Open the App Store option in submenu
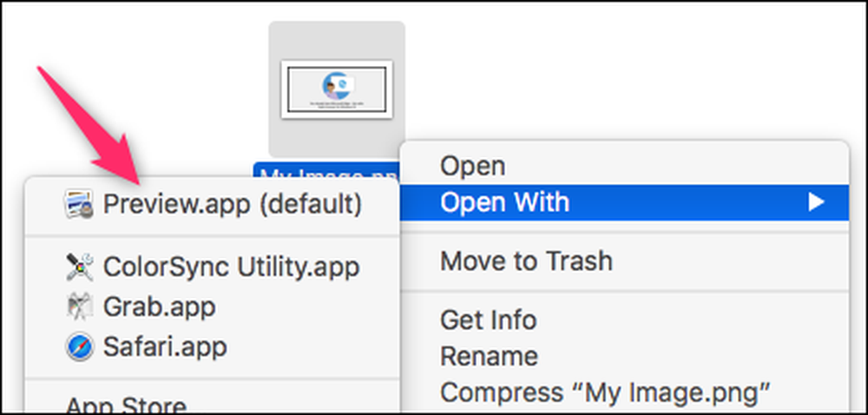Viewport: 868px width, 415px height. (126, 405)
